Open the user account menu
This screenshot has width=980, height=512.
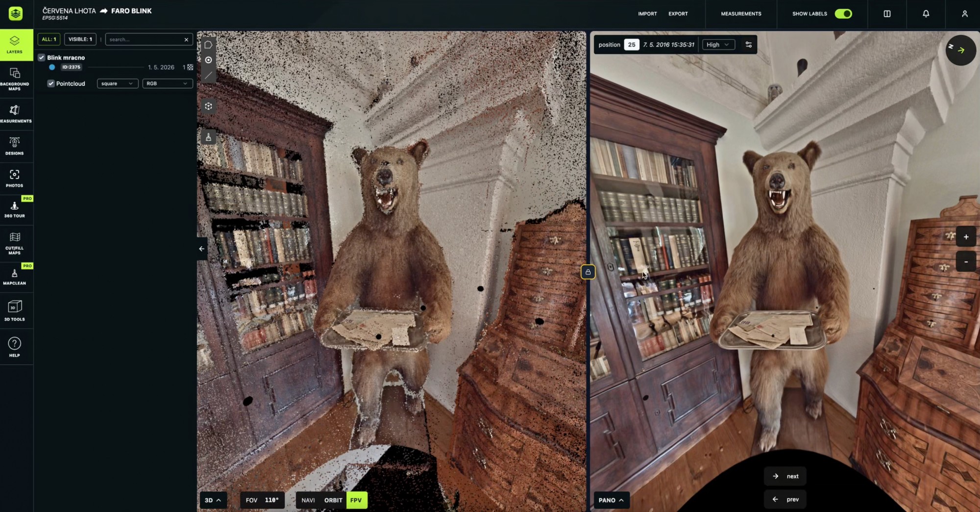pyautogui.click(x=964, y=14)
